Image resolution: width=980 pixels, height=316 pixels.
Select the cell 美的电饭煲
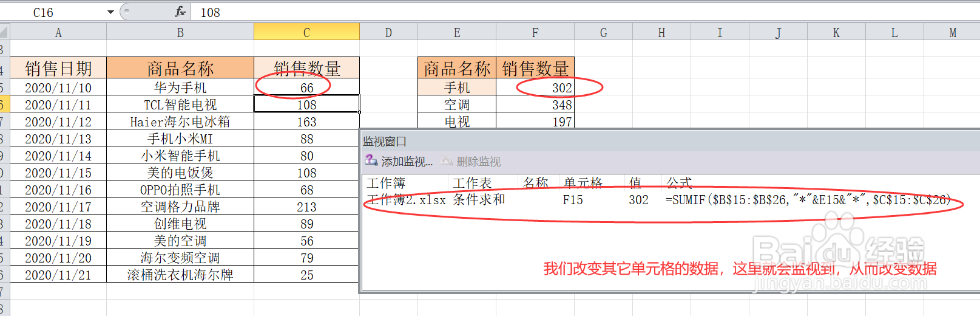pos(180,173)
